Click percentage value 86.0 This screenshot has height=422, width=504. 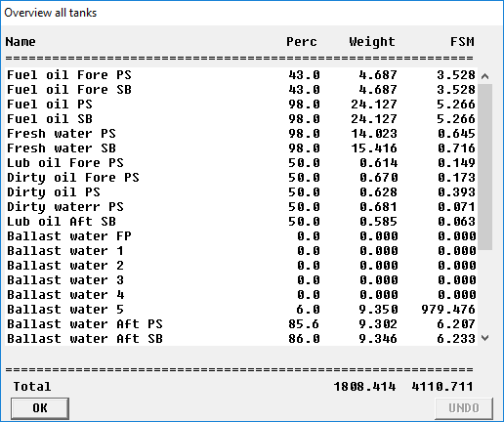[304, 339]
